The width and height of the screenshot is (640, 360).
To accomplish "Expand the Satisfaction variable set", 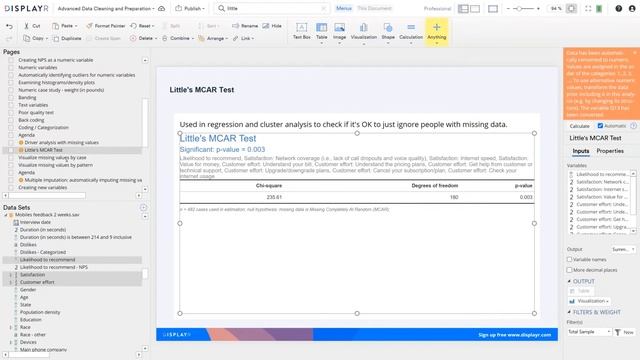I will click(x=11, y=275).
